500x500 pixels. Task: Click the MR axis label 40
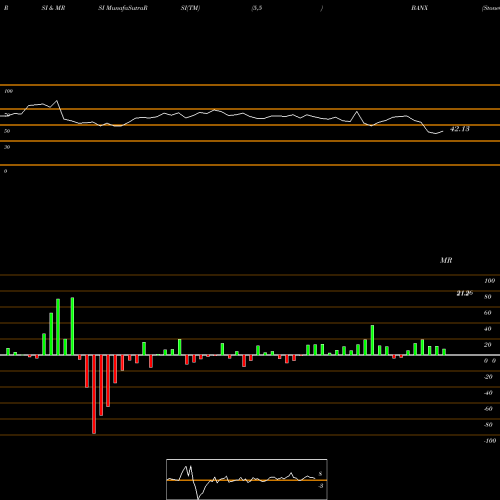pos(488,329)
